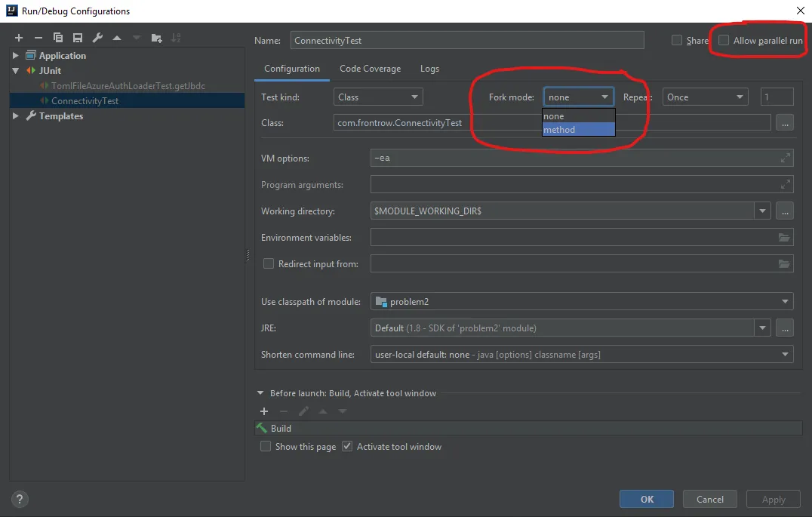Open Test kind dropdown
The height and width of the screenshot is (517, 812).
378,97
